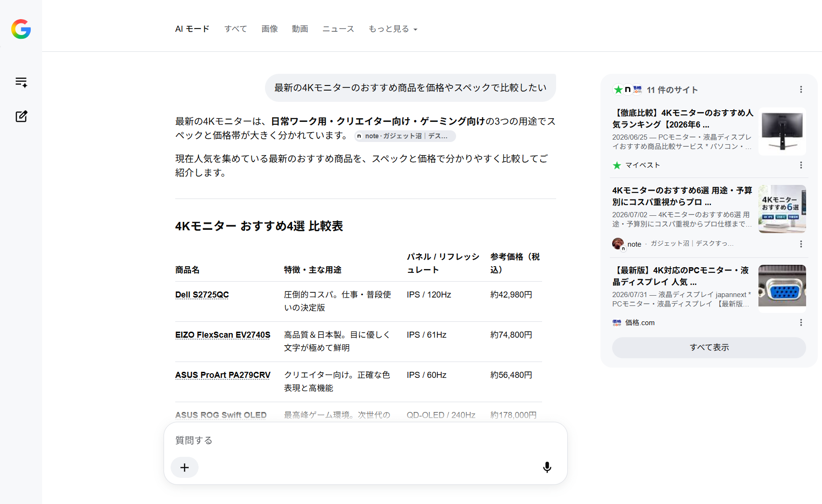Click the monitor thumbnail of the ranking article
Image resolution: width=822 pixels, height=504 pixels.
click(x=782, y=131)
